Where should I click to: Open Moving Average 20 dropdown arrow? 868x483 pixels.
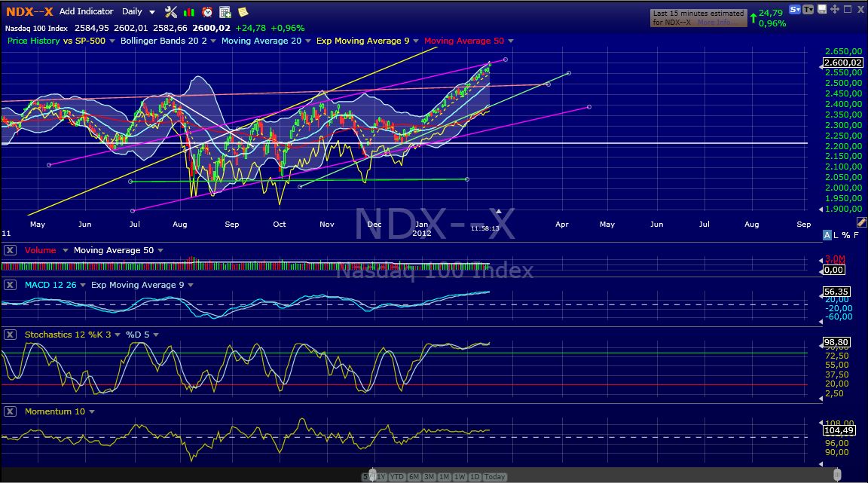[308, 41]
